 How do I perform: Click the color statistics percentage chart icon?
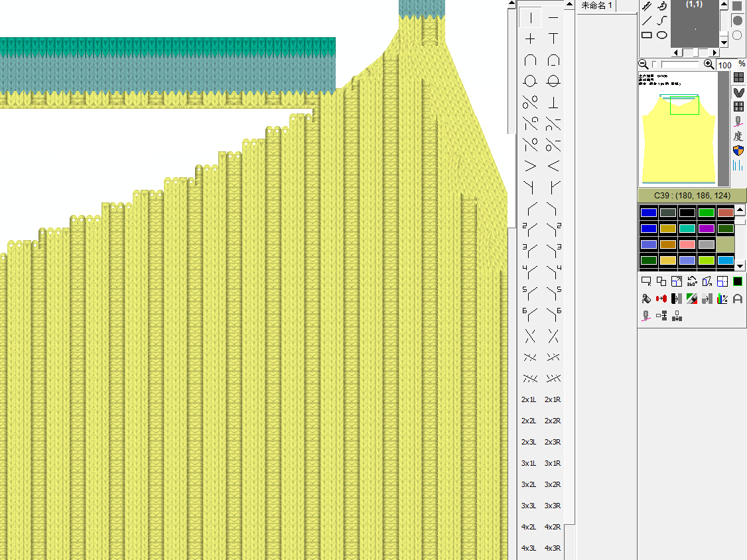coord(722,299)
